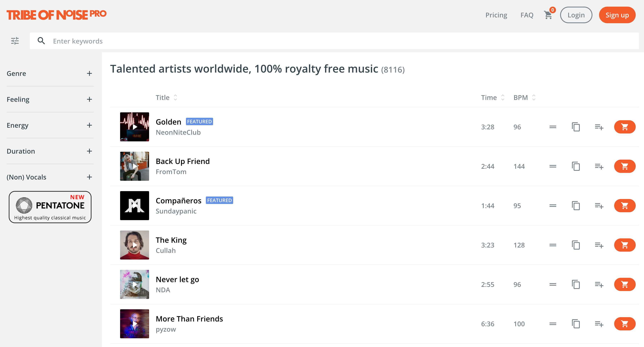Add Compañeros to a playlist
The height and width of the screenshot is (347, 644).
[x=599, y=206]
